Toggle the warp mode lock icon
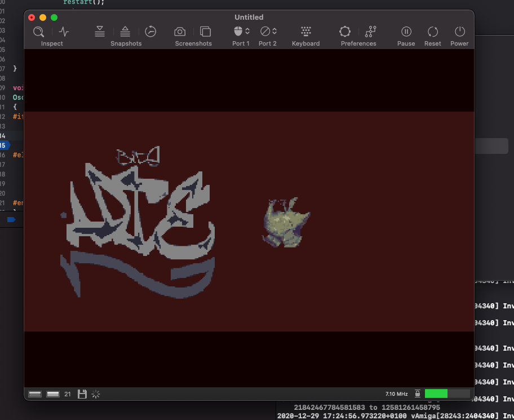This screenshot has height=420, width=514. [417, 394]
